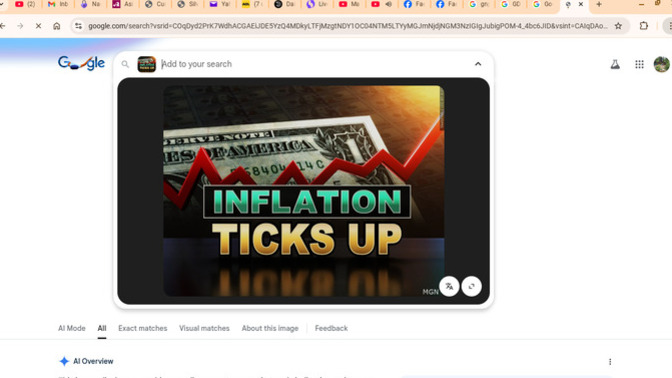This screenshot has width=672, height=378.
Task: Go forward in browser history
Action: [x=20, y=26]
